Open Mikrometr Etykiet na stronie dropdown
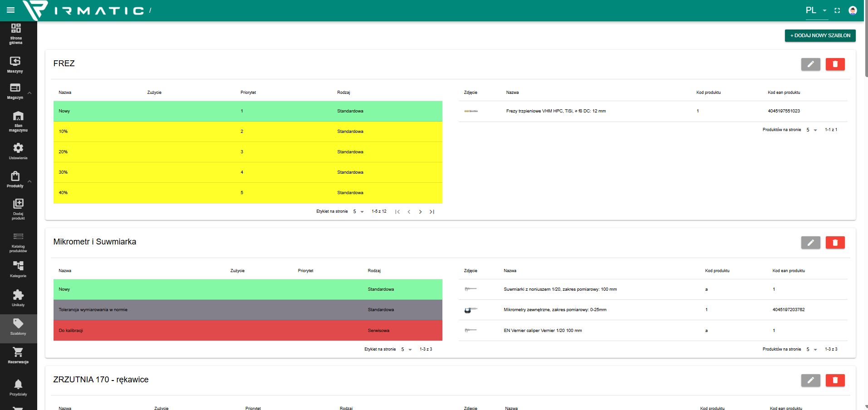This screenshot has height=410, width=868. pyautogui.click(x=407, y=350)
